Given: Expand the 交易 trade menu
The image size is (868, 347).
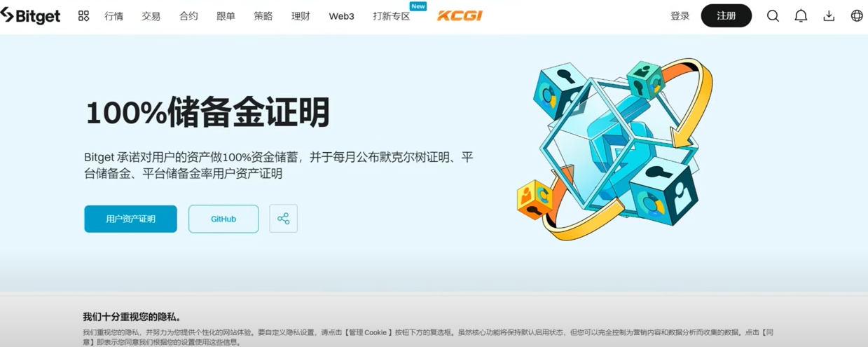Looking at the screenshot, I should pos(151,16).
